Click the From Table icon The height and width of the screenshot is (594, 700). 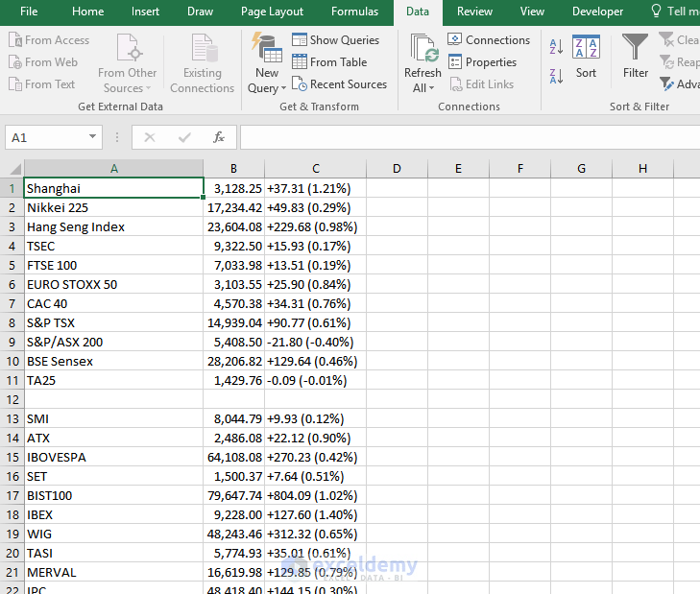[299, 61]
